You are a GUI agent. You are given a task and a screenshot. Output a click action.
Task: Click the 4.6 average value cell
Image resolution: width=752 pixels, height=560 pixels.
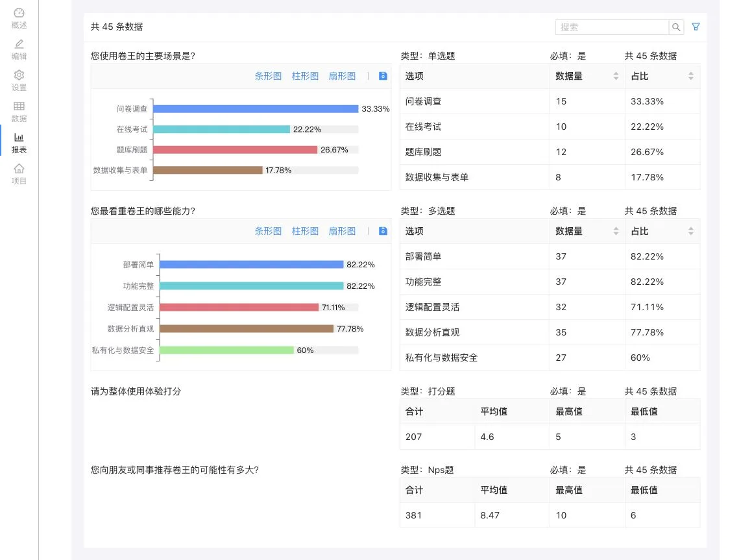(x=512, y=437)
